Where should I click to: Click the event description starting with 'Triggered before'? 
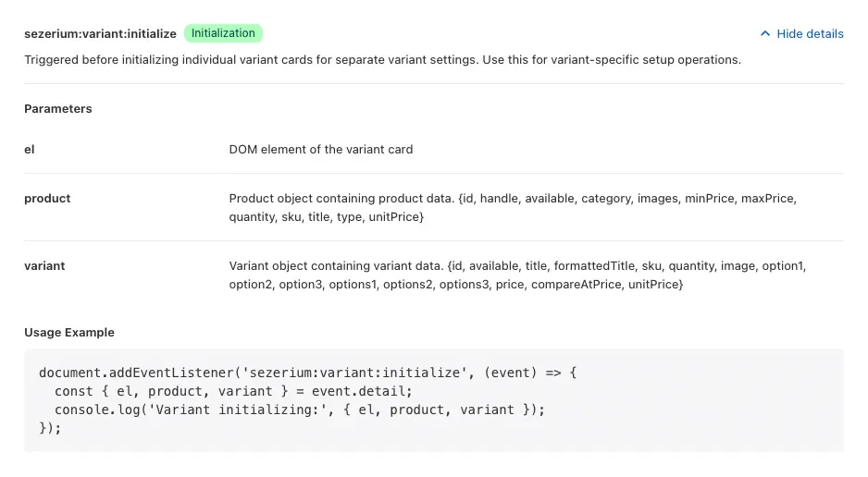pos(382,60)
